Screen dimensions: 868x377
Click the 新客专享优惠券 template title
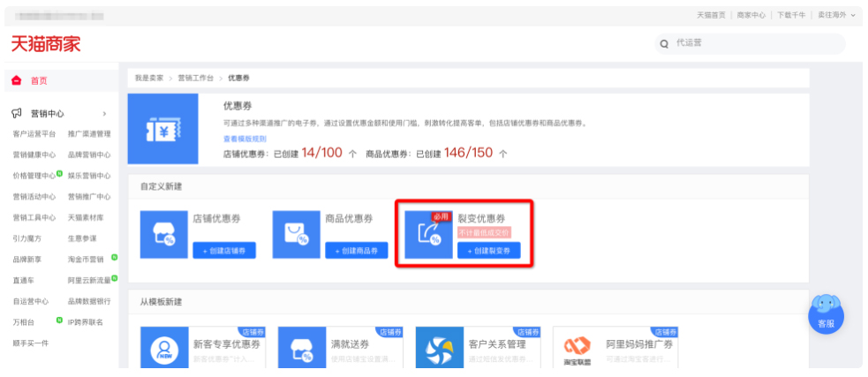tap(226, 345)
